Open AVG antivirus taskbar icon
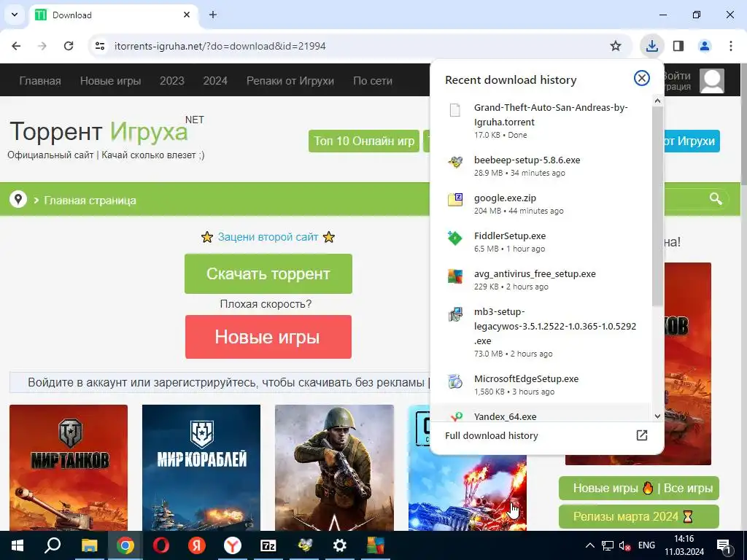 coord(376,545)
